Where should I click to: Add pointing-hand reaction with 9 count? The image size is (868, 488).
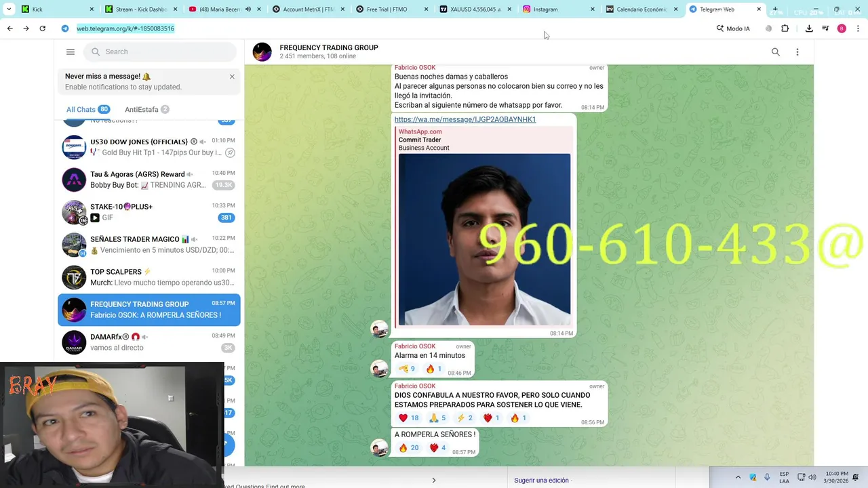[407, 369]
